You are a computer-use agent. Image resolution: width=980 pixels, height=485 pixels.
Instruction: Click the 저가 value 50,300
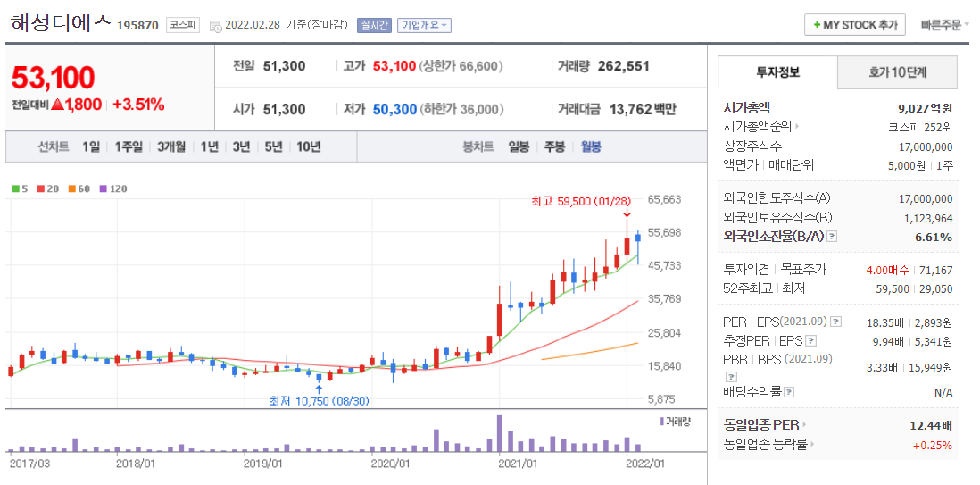pos(395,110)
